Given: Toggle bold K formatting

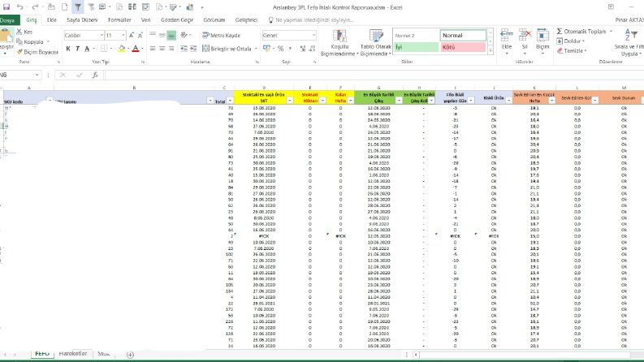Looking at the screenshot, I should click(68, 49).
